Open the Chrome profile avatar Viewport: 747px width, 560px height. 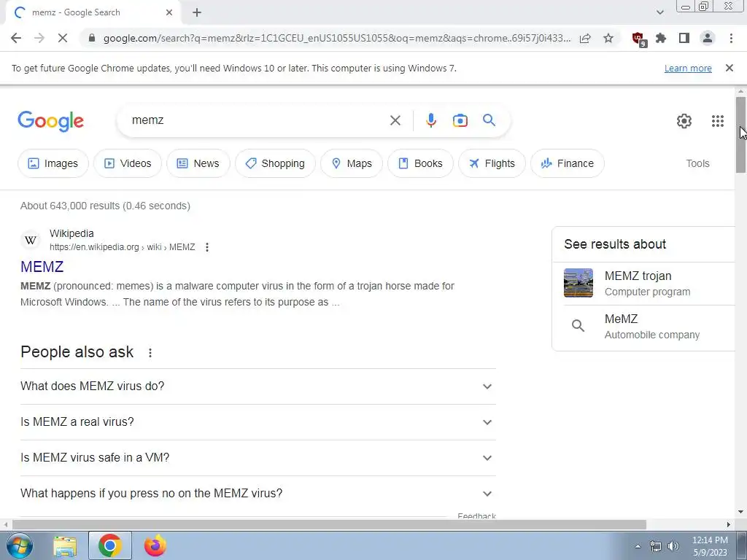click(708, 38)
